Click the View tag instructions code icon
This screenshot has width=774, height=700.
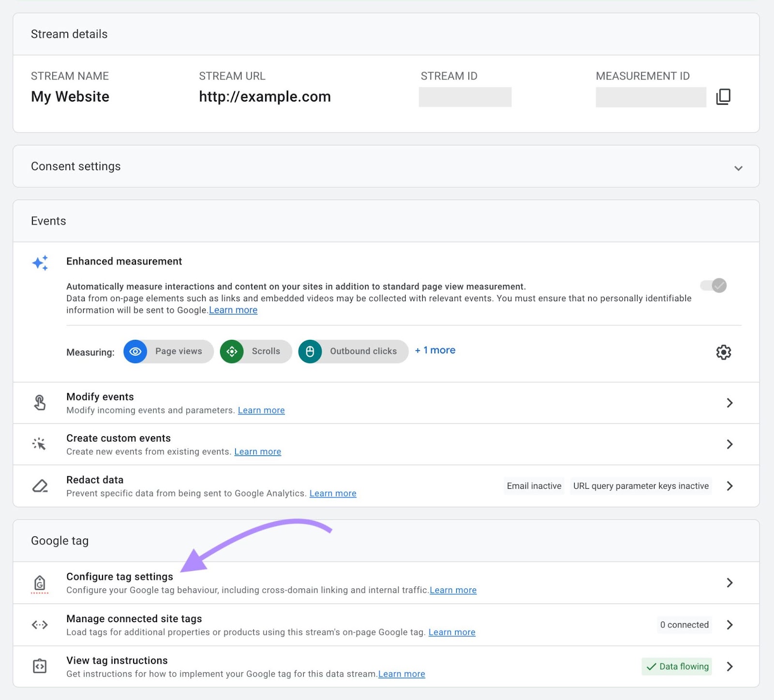[x=40, y=666]
